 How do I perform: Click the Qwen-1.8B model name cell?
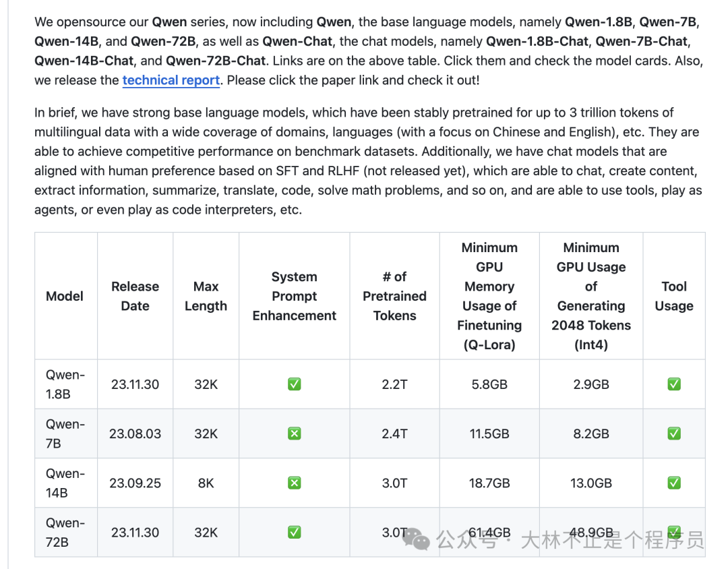click(65, 384)
